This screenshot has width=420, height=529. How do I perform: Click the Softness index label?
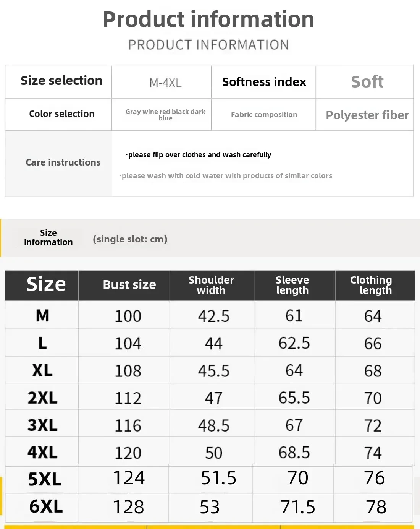(x=264, y=82)
